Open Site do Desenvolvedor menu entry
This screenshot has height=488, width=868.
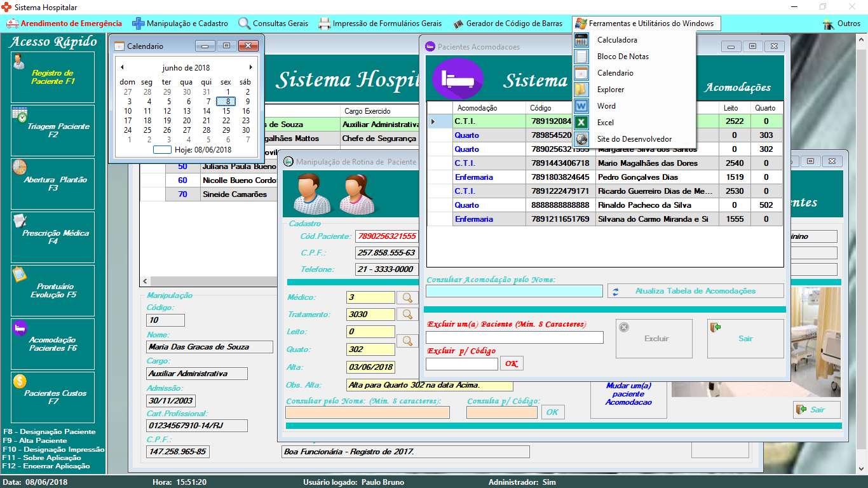[634, 139]
